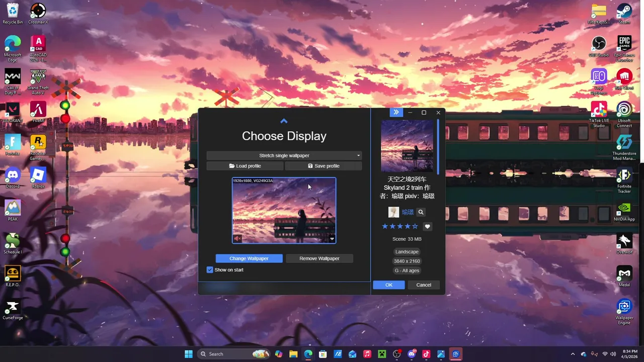Select the Microsoft Edge desktop shortcut

click(13, 49)
